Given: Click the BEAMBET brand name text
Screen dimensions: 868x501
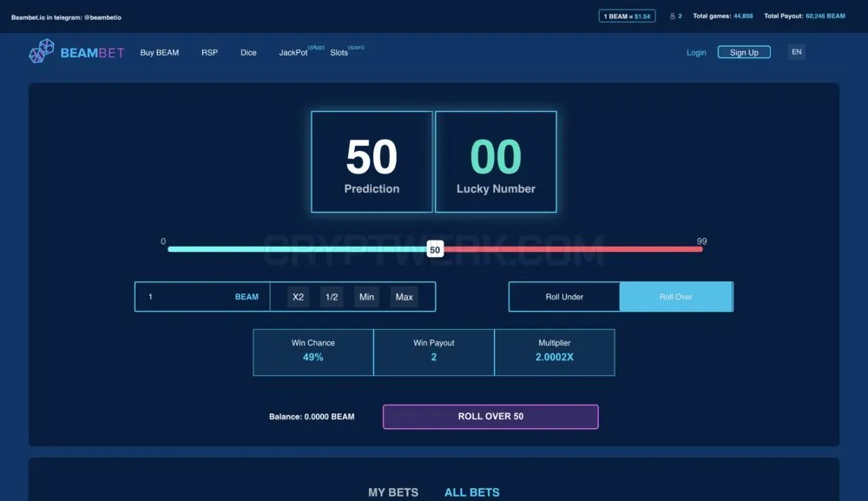Looking at the screenshot, I should [93, 53].
